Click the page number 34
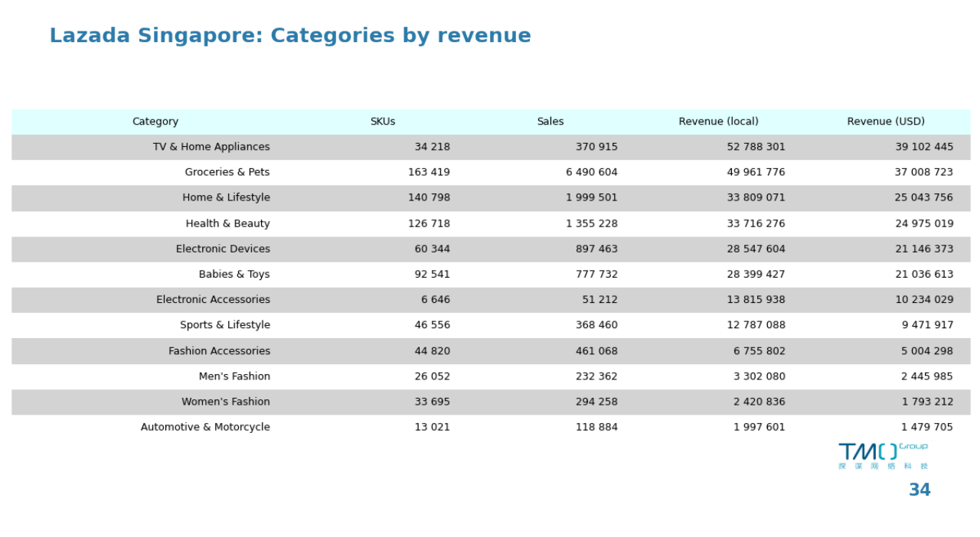The width and height of the screenshot is (980, 537). coord(920,490)
